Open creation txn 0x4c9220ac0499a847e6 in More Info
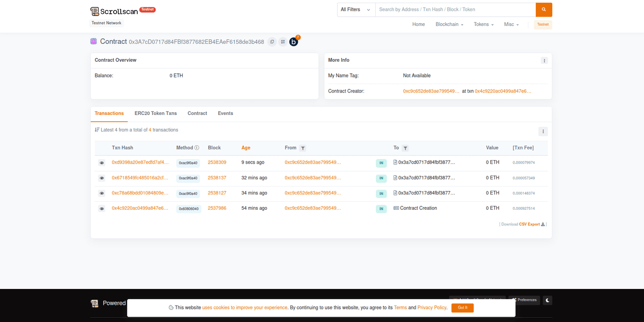This screenshot has width=644, height=322. point(503,91)
